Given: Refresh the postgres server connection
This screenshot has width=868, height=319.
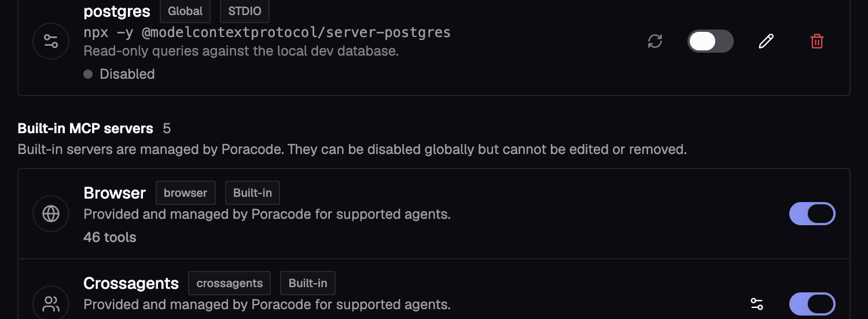Looking at the screenshot, I should (655, 41).
